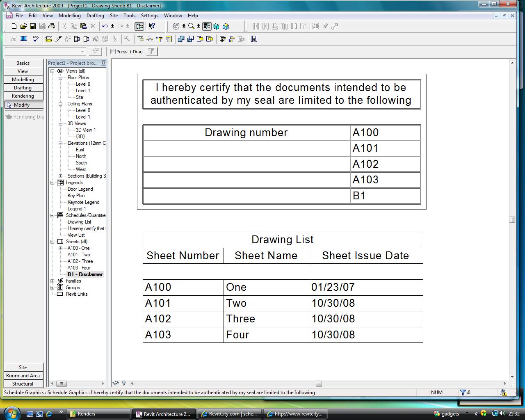
Task: Collapse the Floor Plans tree node
Action: coord(60,78)
